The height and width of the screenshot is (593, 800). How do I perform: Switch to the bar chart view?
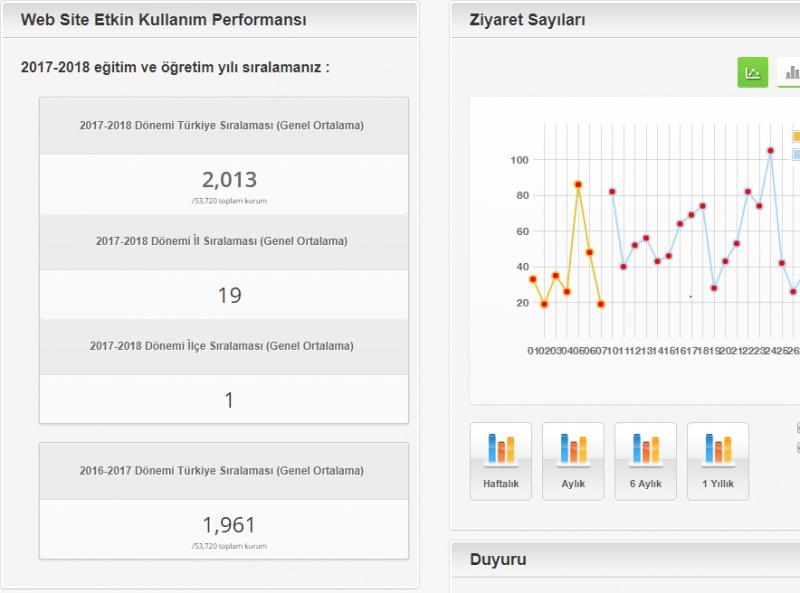pos(790,72)
